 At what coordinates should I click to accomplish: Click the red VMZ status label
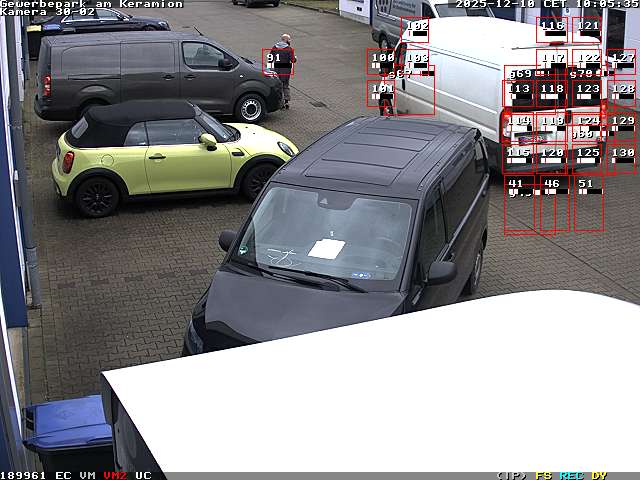pyautogui.click(x=115, y=475)
